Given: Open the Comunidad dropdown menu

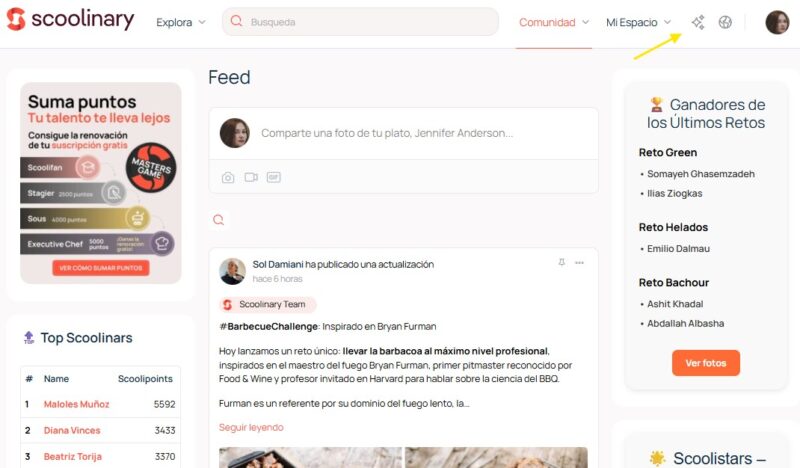Looking at the screenshot, I should 554,22.
